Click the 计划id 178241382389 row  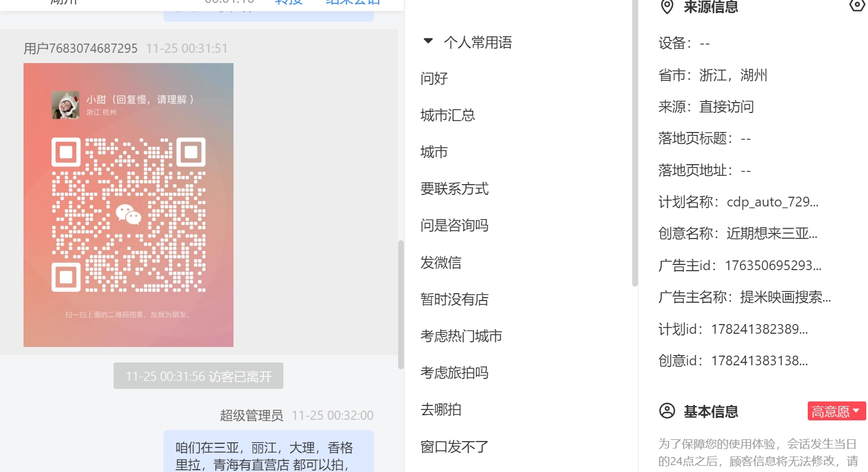click(x=733, y=329)
